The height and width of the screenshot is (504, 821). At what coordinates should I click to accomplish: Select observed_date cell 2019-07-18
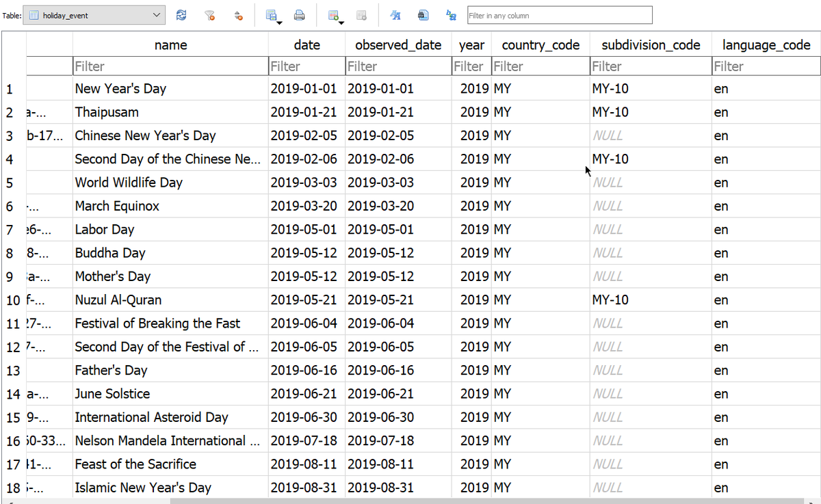tap(398, 440)
